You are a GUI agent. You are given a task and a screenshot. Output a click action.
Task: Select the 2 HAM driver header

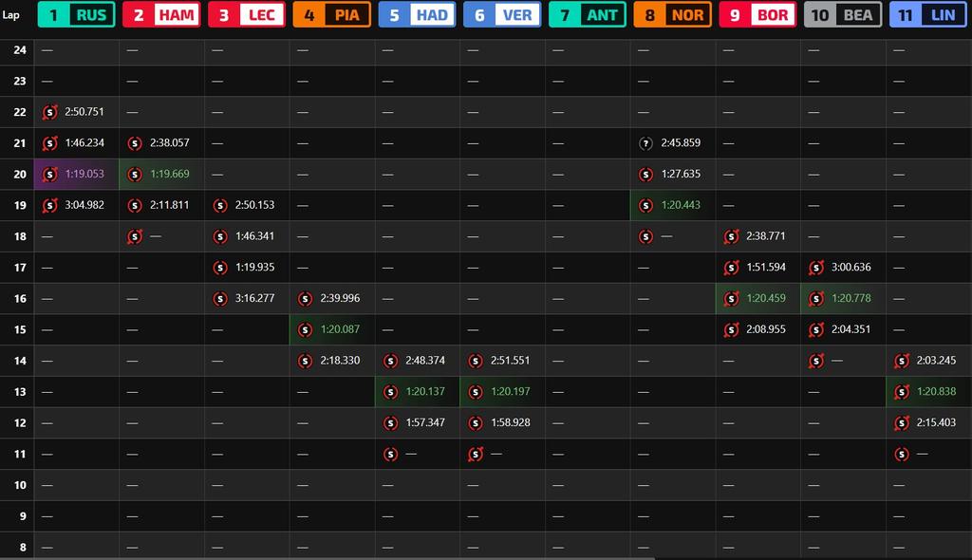161,14
